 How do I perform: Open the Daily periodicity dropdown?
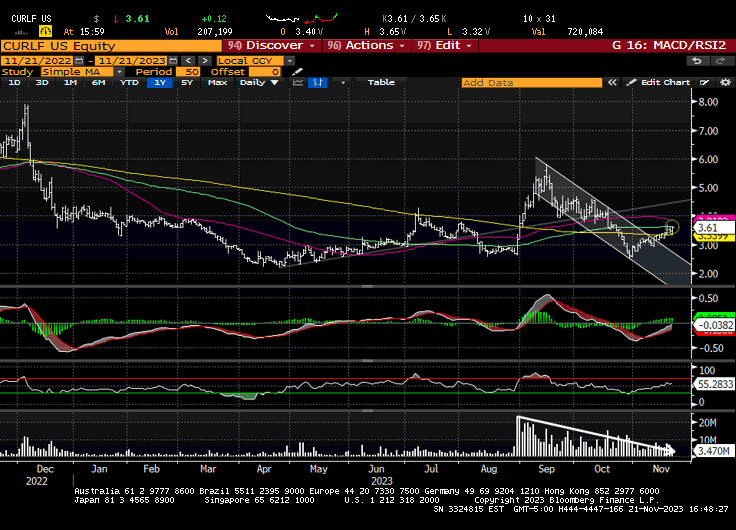click(x=259, y=83)
